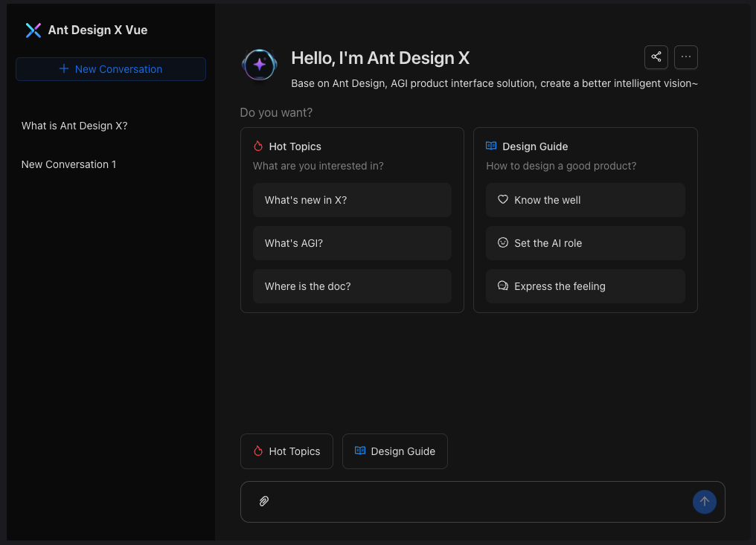The image size is (756, 545).
Task: Click the Design Guide card heading
Action: point(534,146)
